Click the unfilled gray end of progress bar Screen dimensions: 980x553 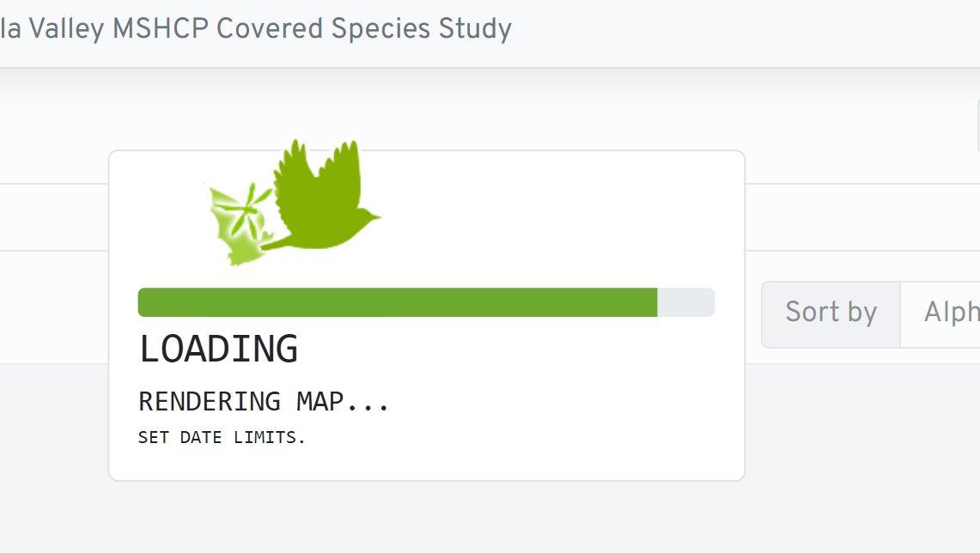[x=686, y=302]
